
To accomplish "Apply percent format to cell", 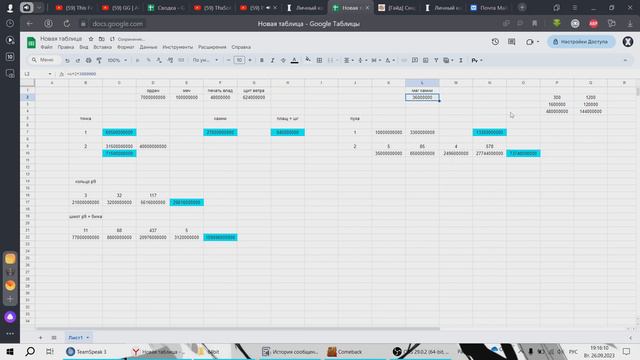I will (x=148, y=60).
